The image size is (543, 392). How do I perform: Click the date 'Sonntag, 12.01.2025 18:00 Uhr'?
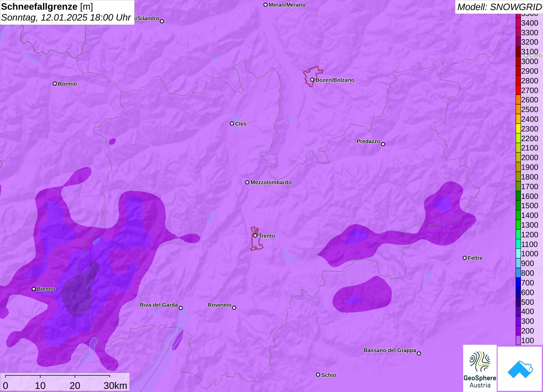(x=66, y=17)
